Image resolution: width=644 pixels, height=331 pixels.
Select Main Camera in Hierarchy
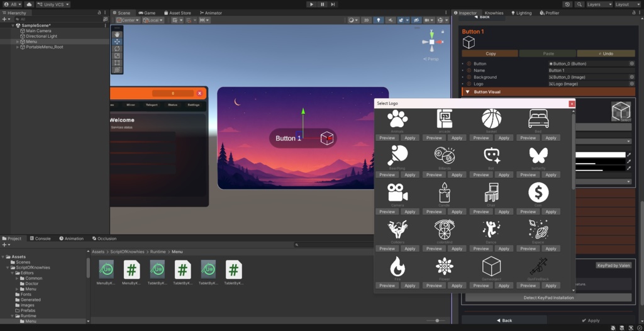(x=38, y=31)
